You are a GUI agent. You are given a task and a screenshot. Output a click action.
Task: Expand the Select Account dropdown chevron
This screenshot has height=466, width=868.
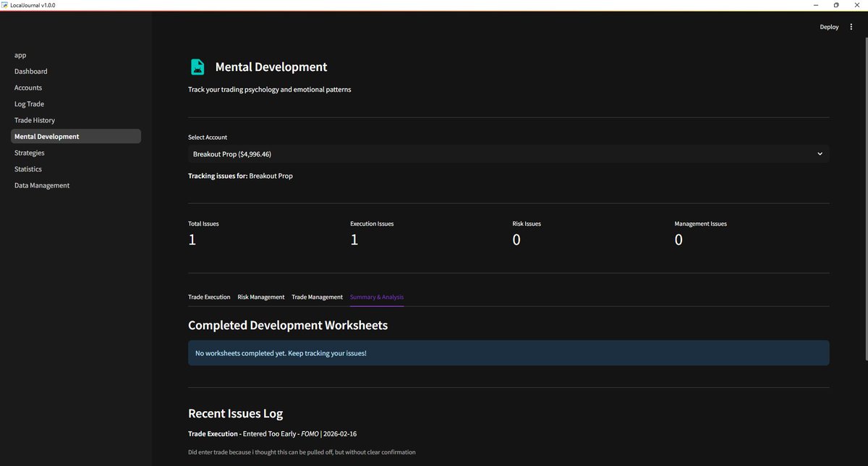tap(820, 154)
